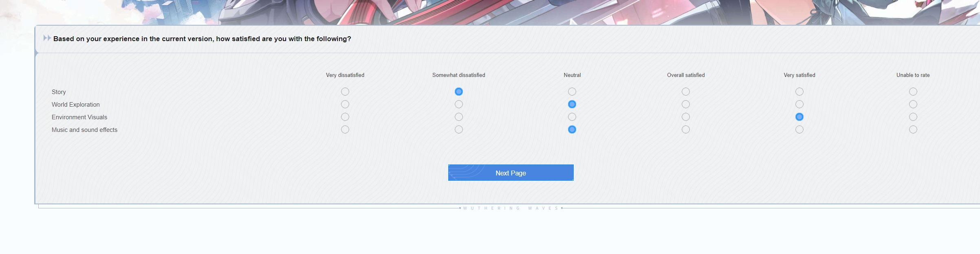
Task: Rate Music and sound effects Very dissatisfied
Action: [x=345, y=129]
